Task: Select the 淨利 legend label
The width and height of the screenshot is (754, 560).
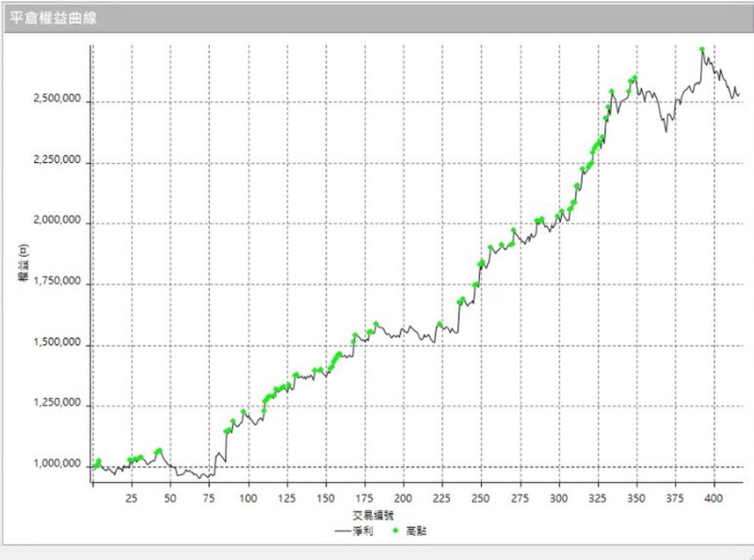Action: [366, 531]
